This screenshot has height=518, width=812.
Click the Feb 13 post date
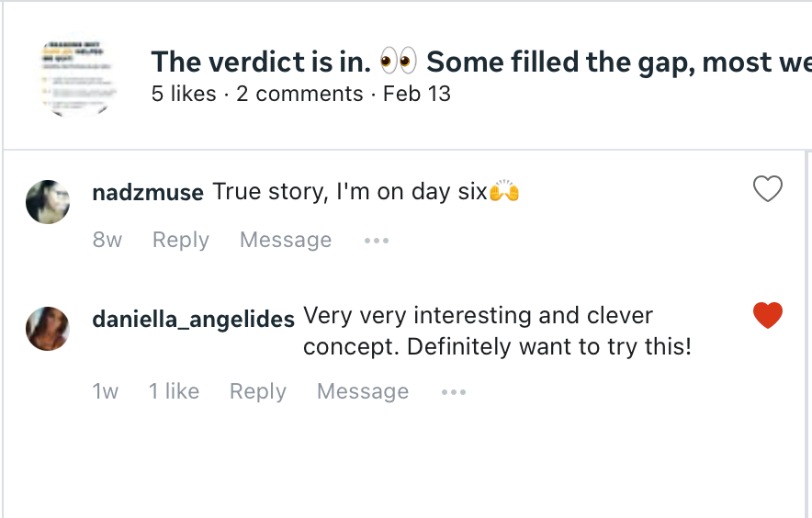point(417,94)
